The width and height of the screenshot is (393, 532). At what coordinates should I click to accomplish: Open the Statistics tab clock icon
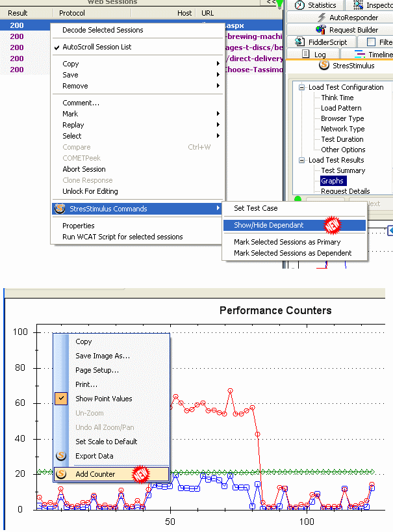click(299, 5)
